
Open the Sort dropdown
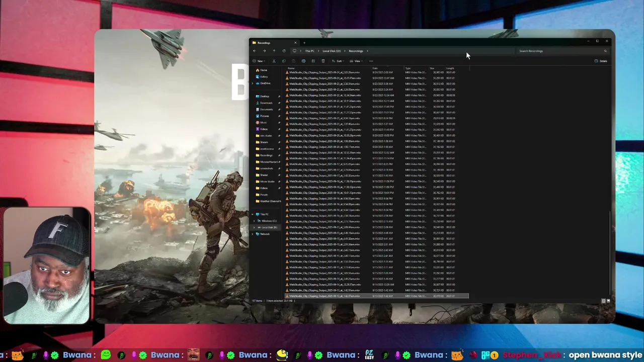pos(338,61)
